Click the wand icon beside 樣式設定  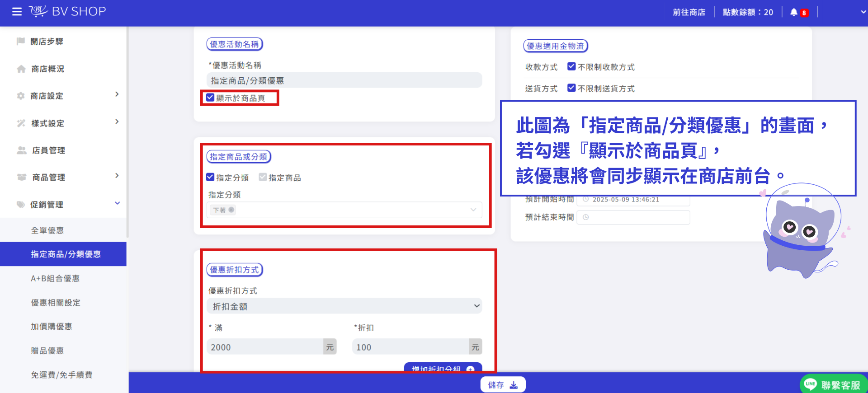(x=21, y=123)
